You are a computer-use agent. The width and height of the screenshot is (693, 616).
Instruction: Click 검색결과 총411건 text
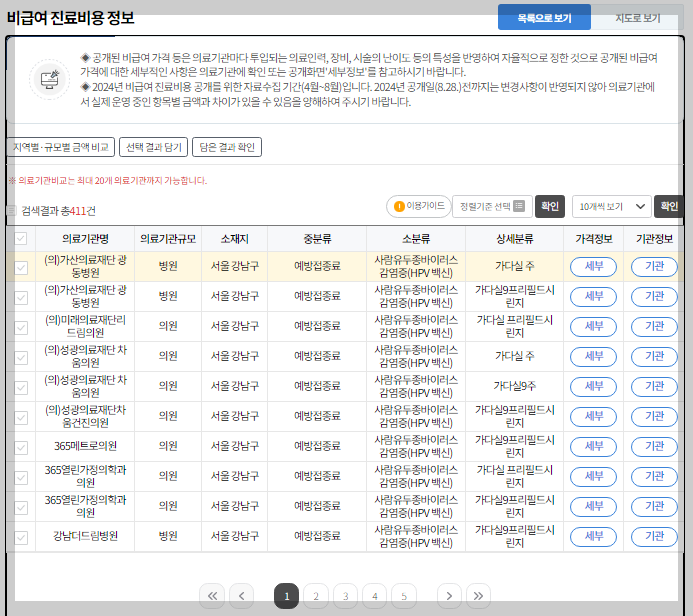[x=58, y=211]
